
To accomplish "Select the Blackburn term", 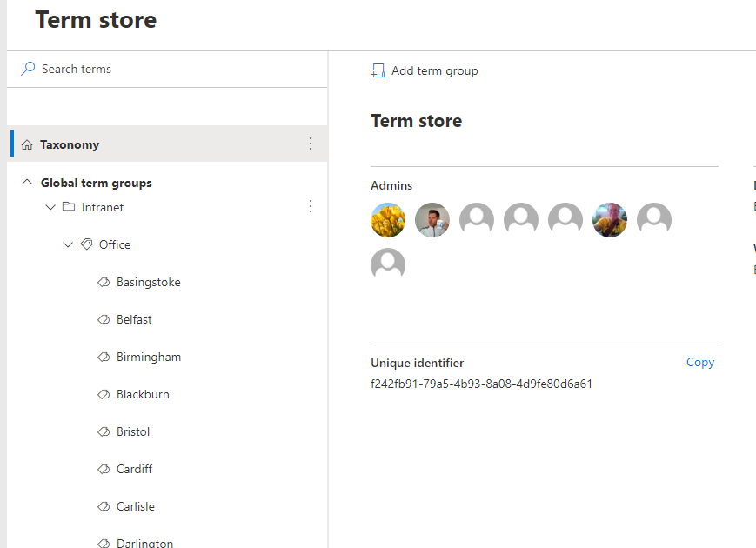I will [x=144, y=394].
